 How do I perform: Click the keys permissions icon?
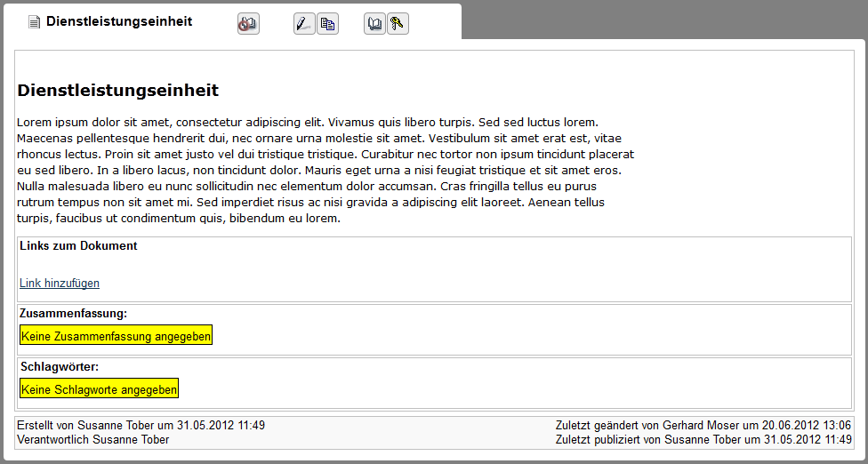point(398,24)
